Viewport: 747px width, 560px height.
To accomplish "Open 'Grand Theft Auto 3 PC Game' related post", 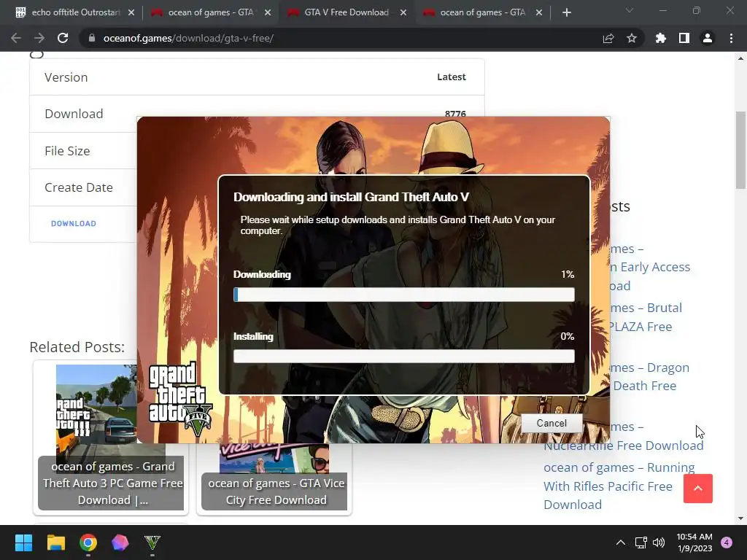I will click(112, 483).
